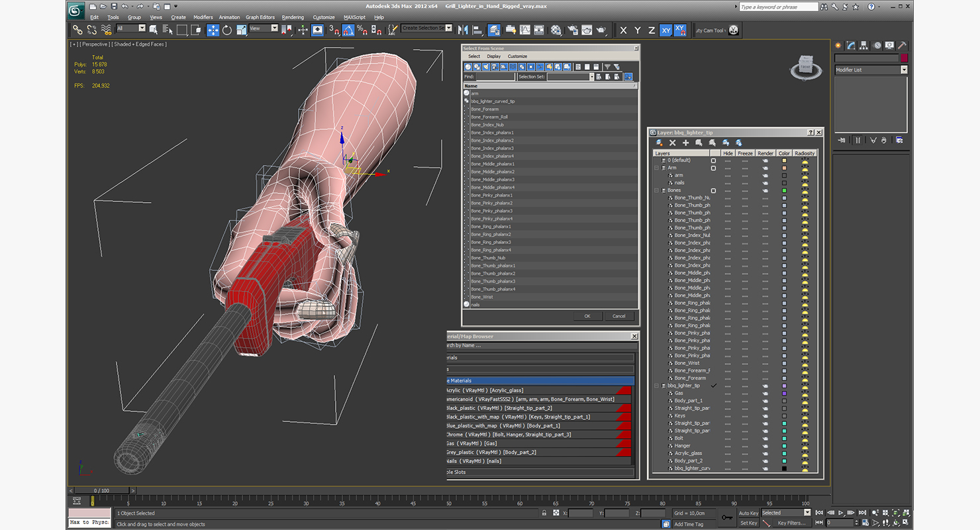Toggle the Angle Snap magnet icon
This screenshot has height=530, width=980.
[348, 30]
